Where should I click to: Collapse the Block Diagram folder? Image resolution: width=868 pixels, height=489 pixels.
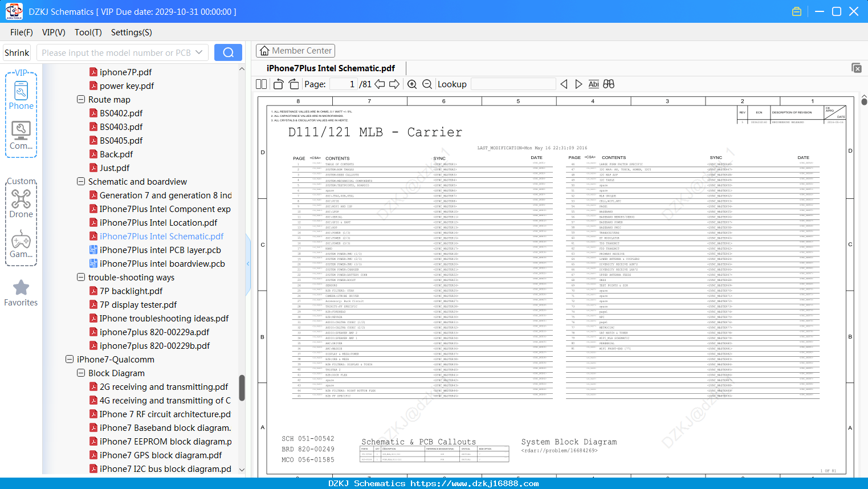(81, 373)
